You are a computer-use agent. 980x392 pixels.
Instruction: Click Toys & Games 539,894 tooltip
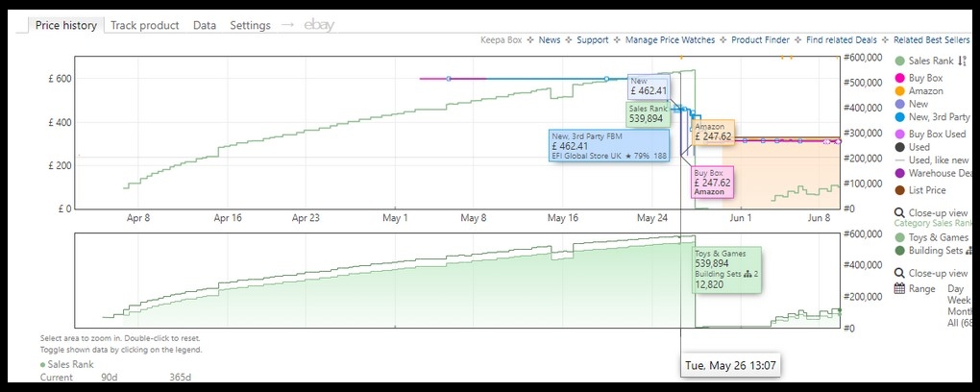(x=727, y=269)
